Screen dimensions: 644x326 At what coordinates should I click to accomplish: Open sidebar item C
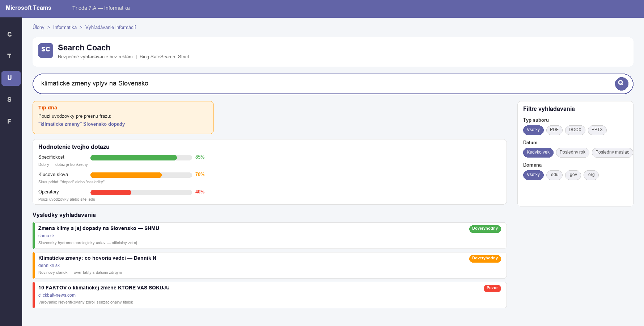[9, 34]
